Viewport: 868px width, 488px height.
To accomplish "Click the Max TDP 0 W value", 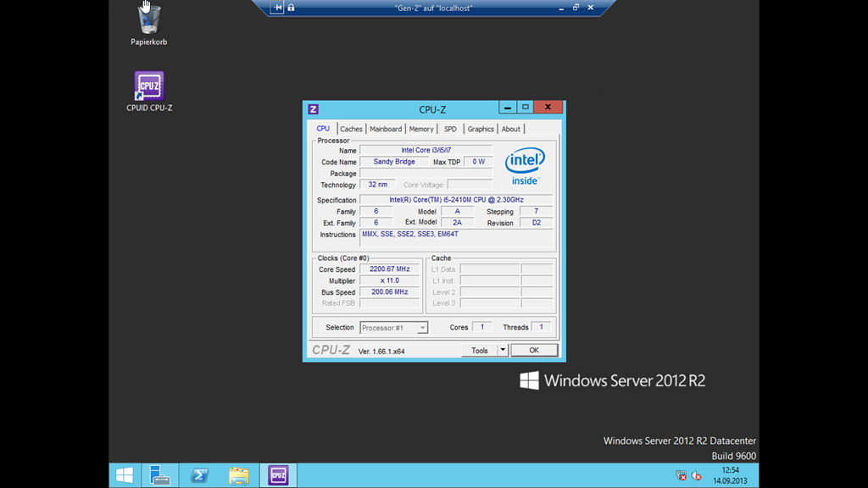I will coord(478,162).
